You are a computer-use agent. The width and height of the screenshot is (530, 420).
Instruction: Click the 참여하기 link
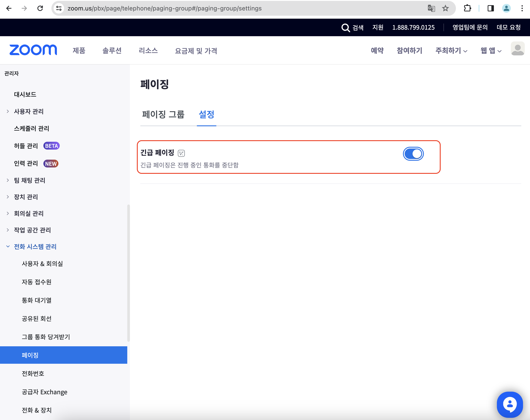pyautogui.click(x=409, y=51)
